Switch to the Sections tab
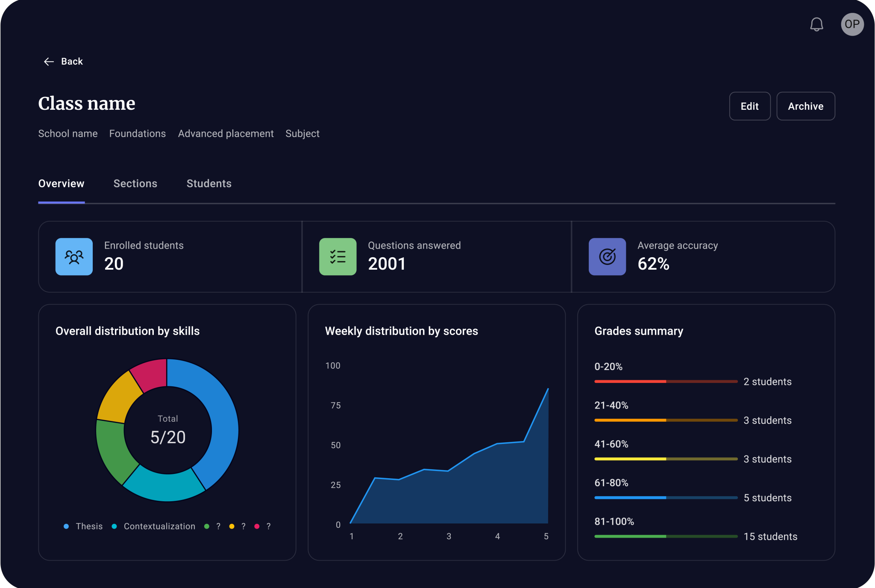 point(135,184)
